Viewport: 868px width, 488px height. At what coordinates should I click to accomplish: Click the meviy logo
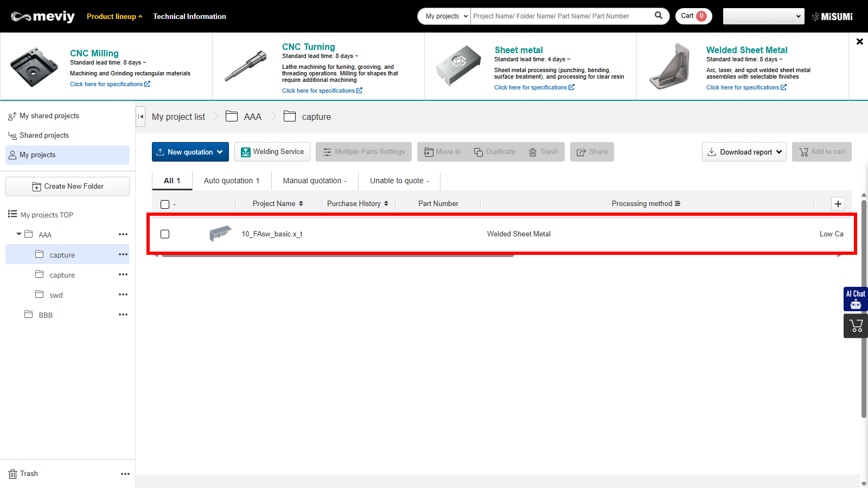coord(43,16)
